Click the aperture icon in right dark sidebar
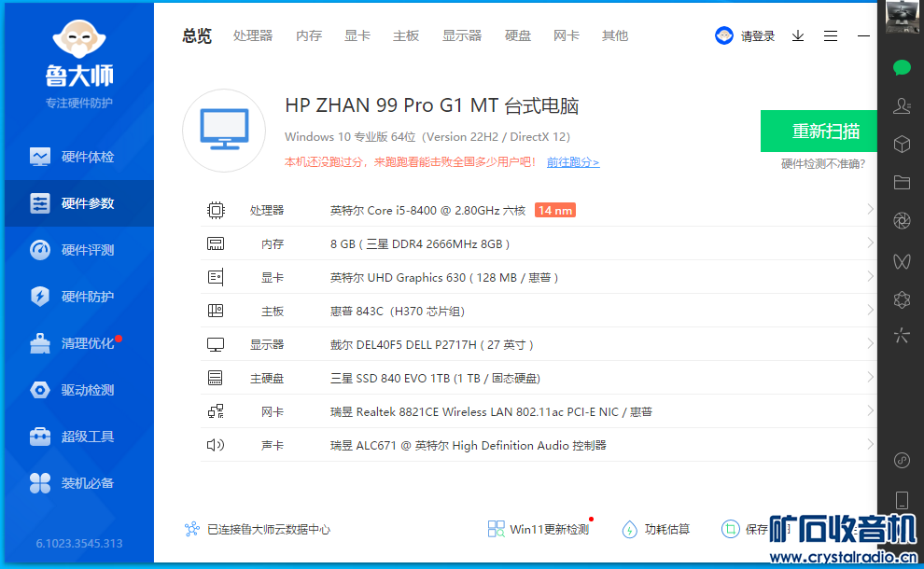The height and width of the screenshot is (569, 924). click(x=902, y=221)
